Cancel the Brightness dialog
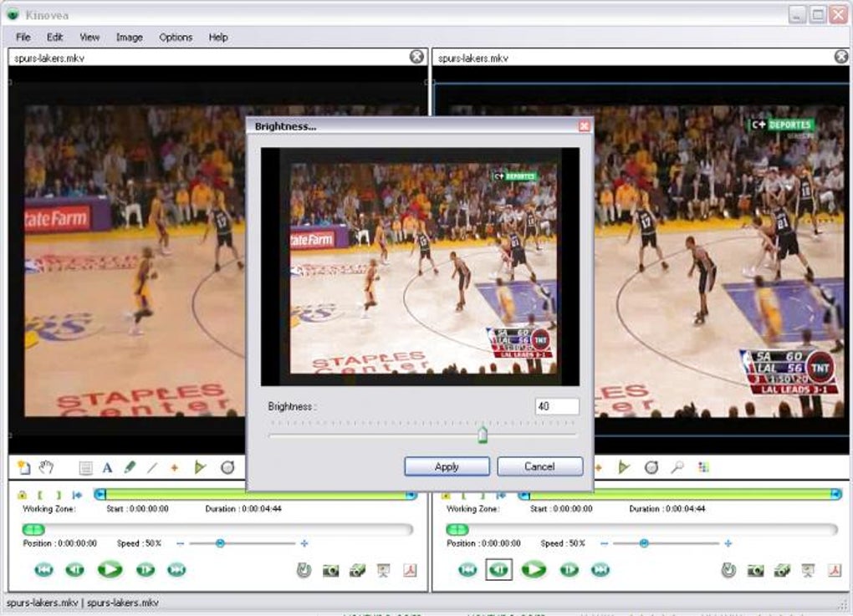The image size is (853, 616). (539, 466)
